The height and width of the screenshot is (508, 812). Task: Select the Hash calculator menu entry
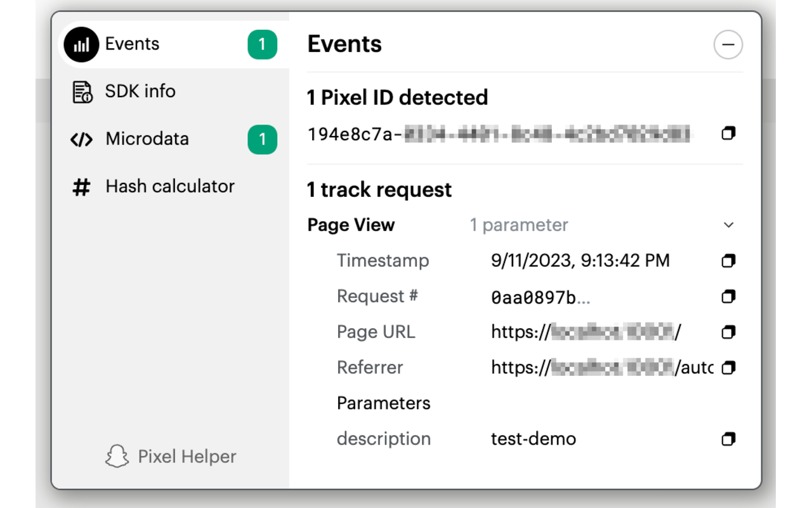point(169,186)
